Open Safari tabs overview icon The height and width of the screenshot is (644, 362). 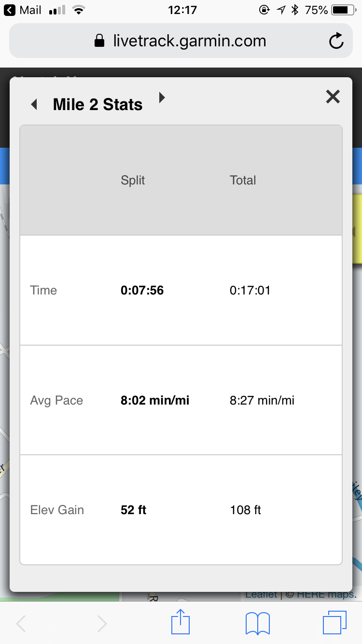[334, 622]
